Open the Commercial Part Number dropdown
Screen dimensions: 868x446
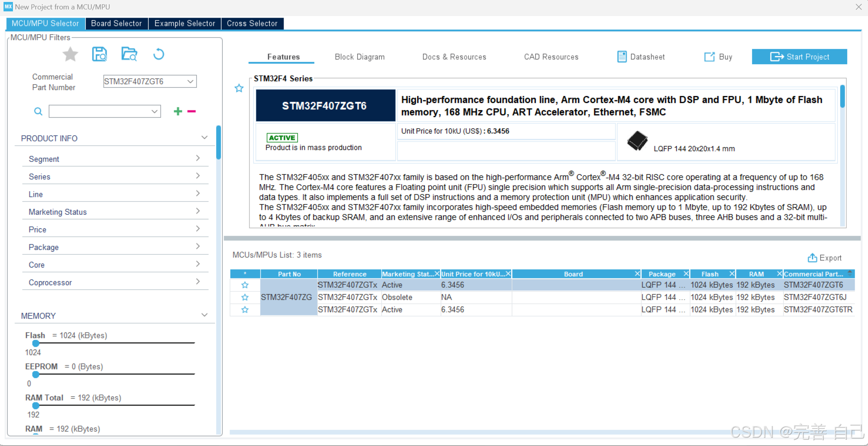pyautogui.click(x=190, y=82)
